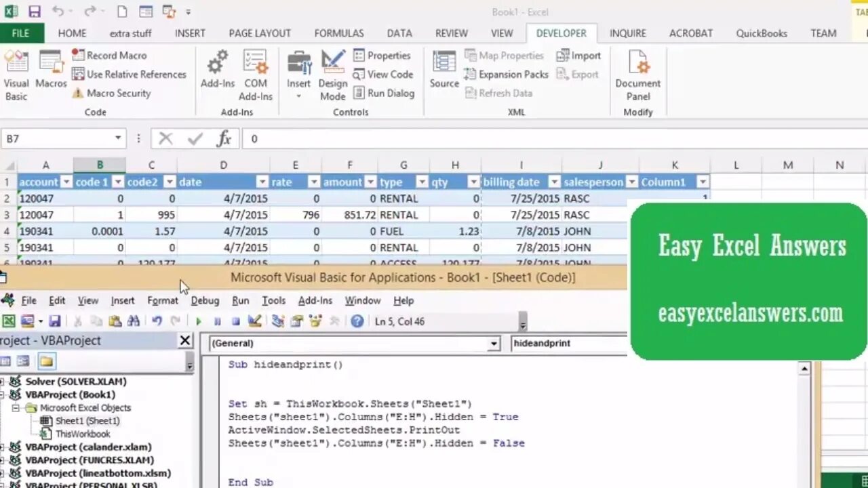Click the green FILE button

point(21,33)
